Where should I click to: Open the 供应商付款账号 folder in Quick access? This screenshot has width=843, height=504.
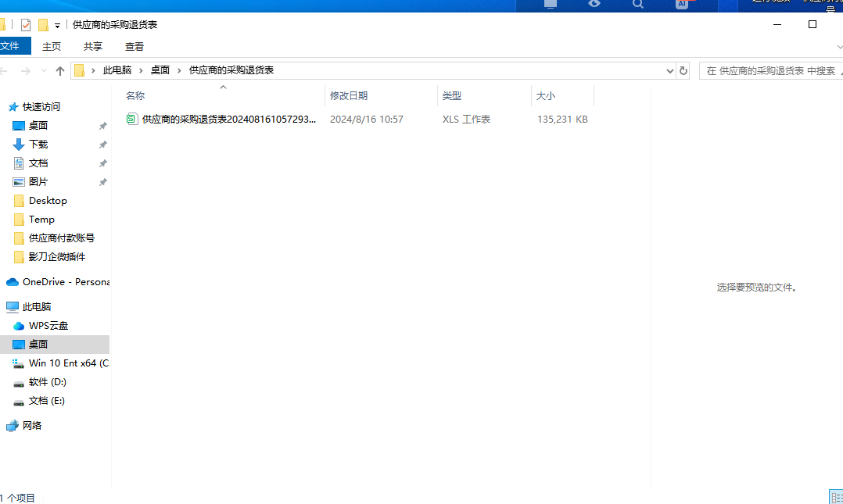[61, 238]
